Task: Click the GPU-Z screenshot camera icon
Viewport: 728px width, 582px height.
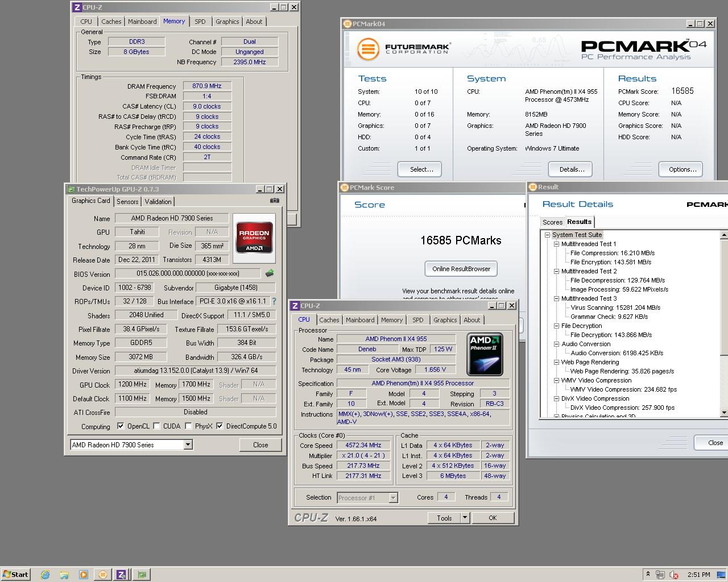Action: click(275, 201)
